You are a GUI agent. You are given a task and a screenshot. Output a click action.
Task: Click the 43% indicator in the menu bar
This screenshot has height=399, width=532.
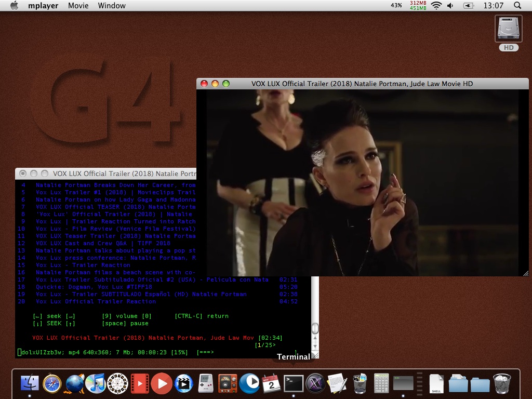click(396, 5)
